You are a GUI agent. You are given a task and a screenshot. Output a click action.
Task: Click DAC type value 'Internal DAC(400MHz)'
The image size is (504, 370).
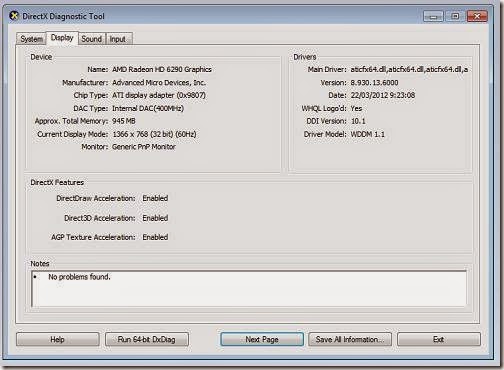point(148,108)
